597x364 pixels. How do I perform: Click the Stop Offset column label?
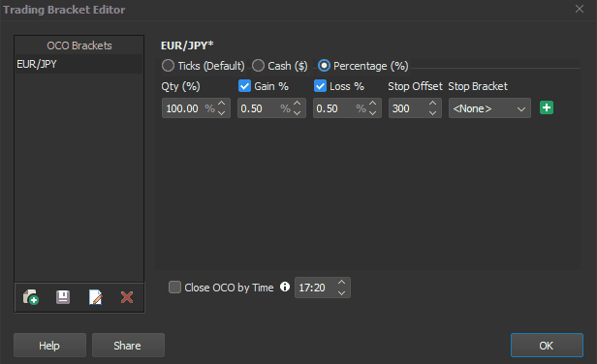(x=415, y=86)
